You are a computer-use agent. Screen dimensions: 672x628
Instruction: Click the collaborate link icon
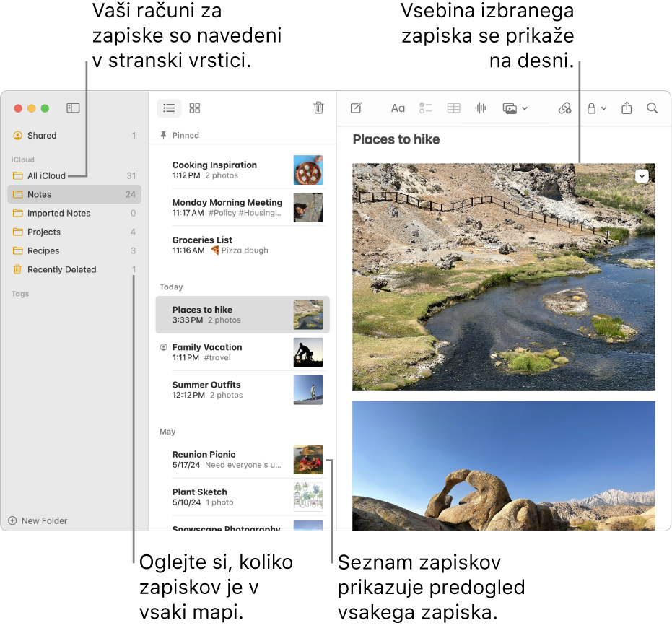[564, 108]
